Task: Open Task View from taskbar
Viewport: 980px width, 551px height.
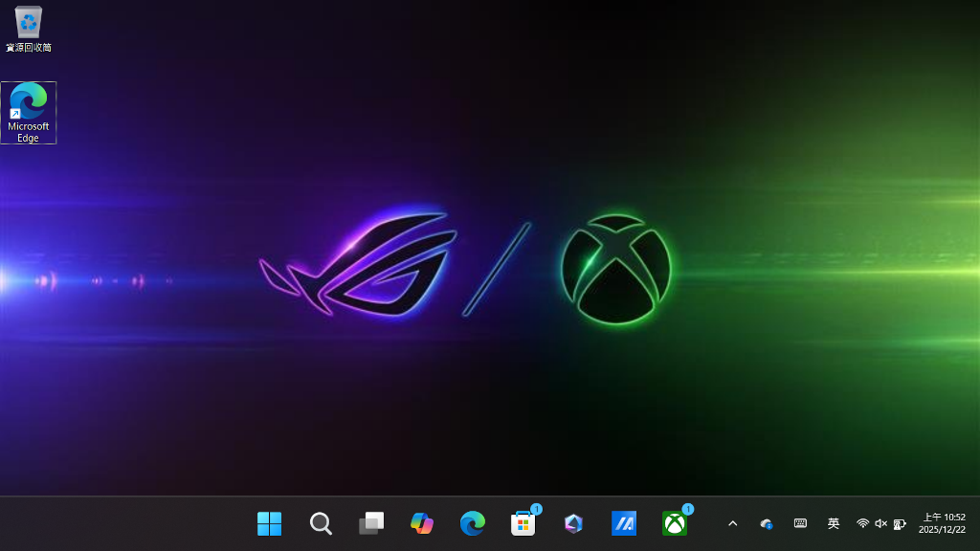Action: point(371,523)
